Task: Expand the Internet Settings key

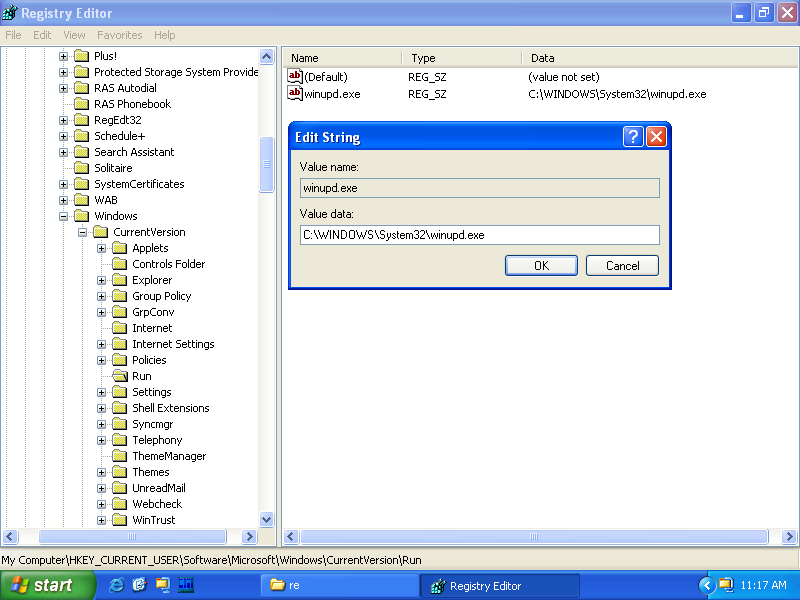Action: pyautogui.click(x=102, y=344)
